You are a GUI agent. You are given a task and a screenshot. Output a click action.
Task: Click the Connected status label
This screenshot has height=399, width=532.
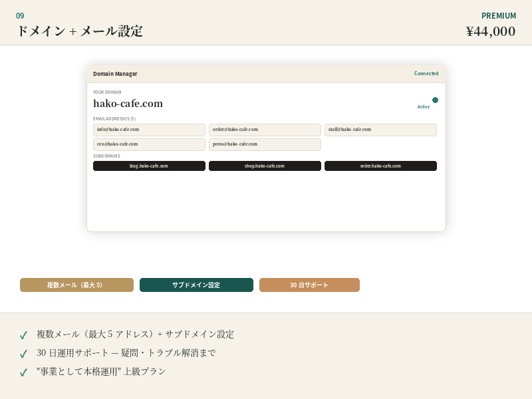[x=426, y=73]
